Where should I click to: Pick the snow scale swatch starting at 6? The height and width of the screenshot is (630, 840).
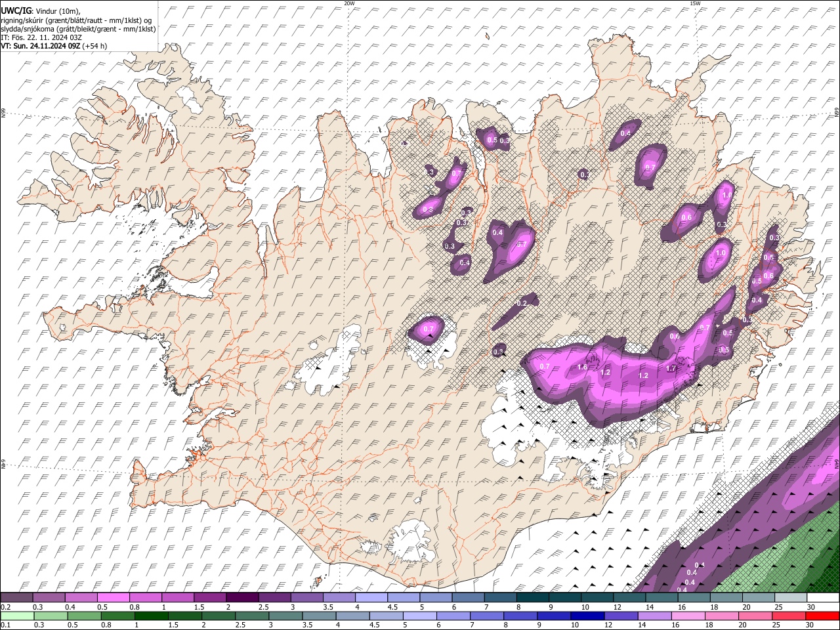pos(468,597)
